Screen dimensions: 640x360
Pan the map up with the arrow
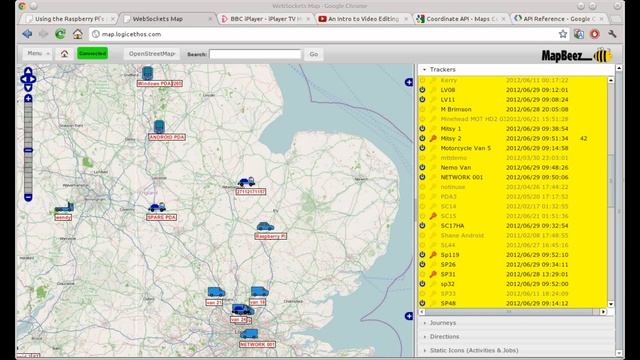28,71
